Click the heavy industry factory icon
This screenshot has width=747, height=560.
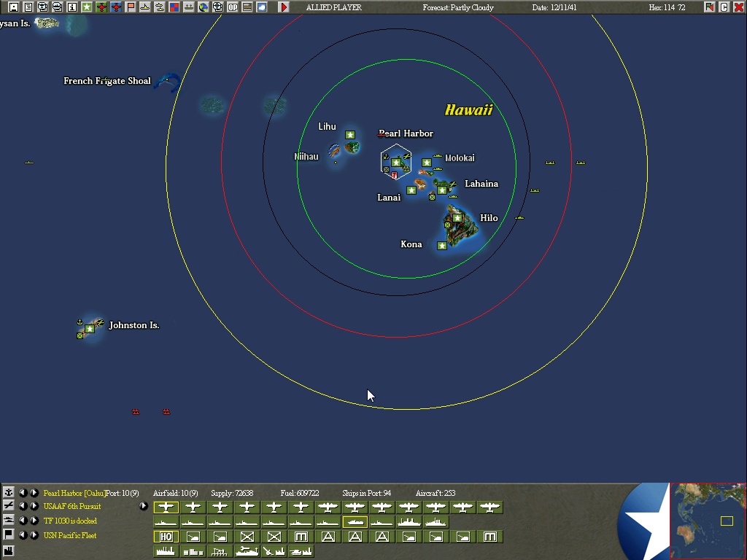pyautogui.click(x=166, y=551)
